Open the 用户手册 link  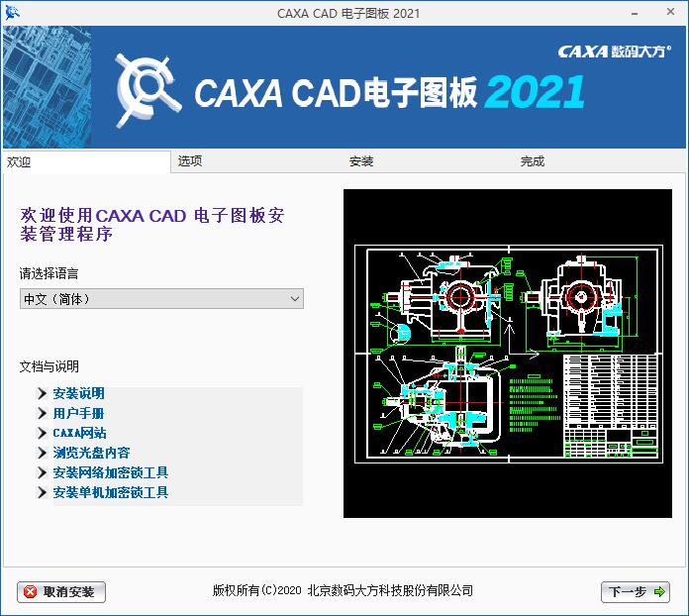[78, 413]
